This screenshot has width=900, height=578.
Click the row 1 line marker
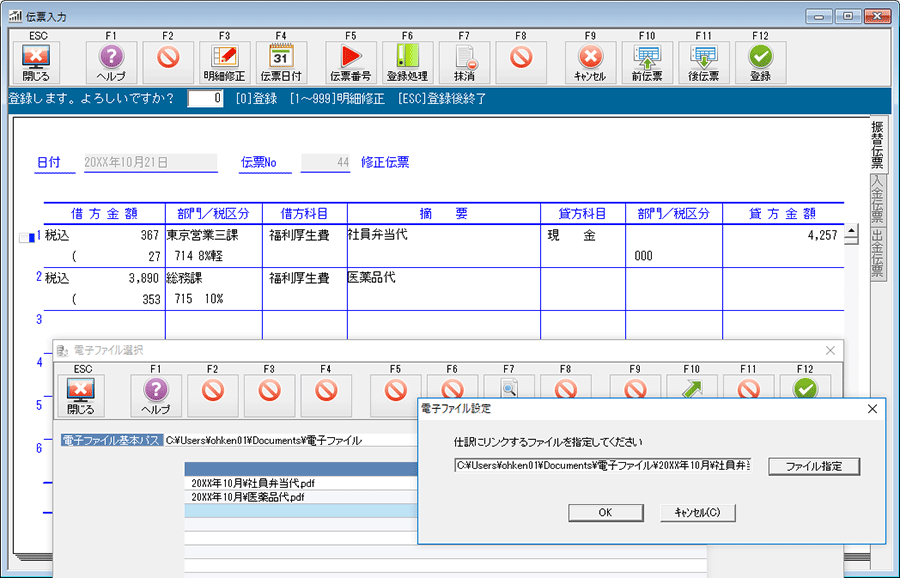tap(27, 237)
